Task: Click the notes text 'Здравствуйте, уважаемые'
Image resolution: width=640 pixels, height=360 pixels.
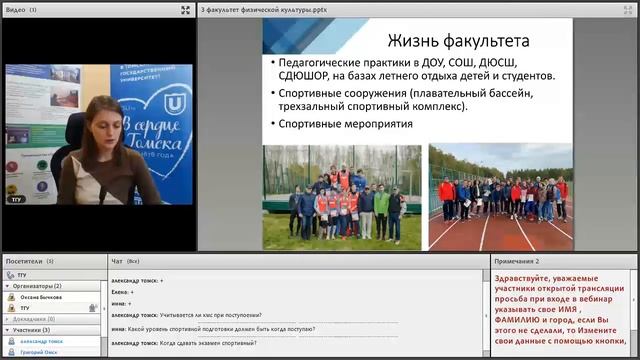Action: pyautogui.click(x=546, y=278)
